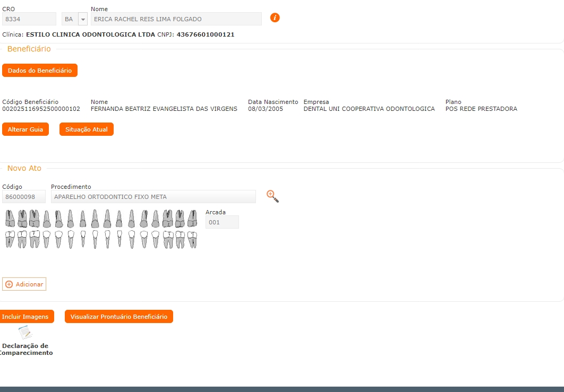This screenshot has width=564, height=392.
Task: Select the seventh upper-row tooth from the left
Action: [83, 219]
